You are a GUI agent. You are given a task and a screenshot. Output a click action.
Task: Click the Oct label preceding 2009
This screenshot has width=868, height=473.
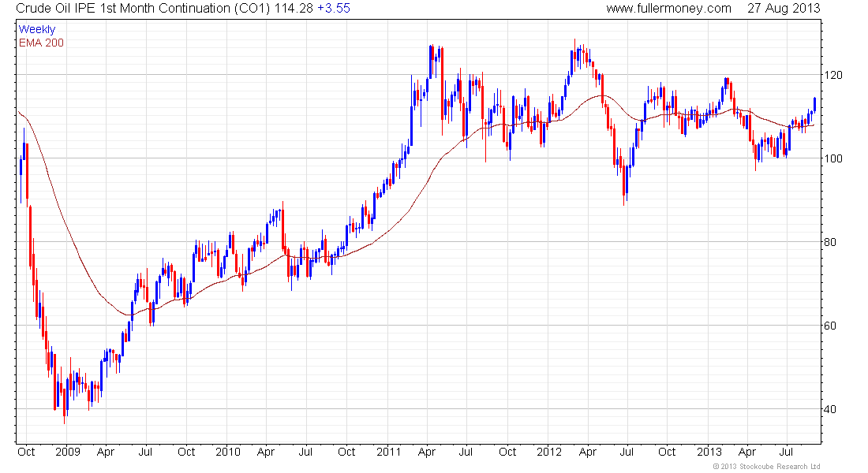[26, 452]
